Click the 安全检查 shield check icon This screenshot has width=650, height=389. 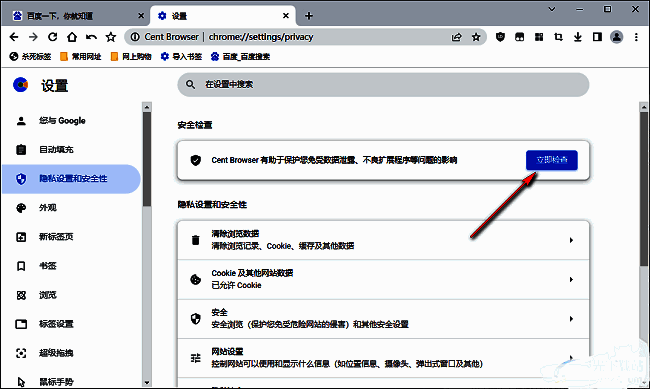[x=195, y=160]
